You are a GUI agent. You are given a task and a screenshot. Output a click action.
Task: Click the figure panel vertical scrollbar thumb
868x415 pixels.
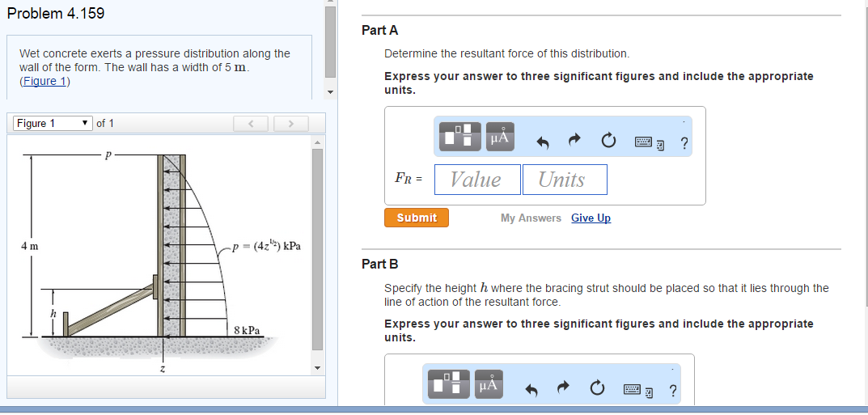(x=318, y=249)
